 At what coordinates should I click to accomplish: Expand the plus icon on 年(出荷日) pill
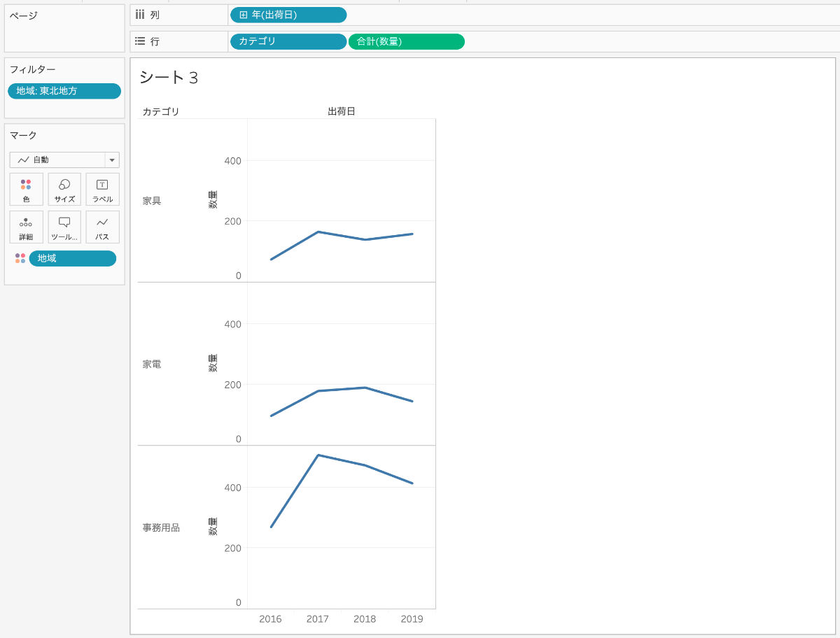pyautogui.click(x=244, y=15)
